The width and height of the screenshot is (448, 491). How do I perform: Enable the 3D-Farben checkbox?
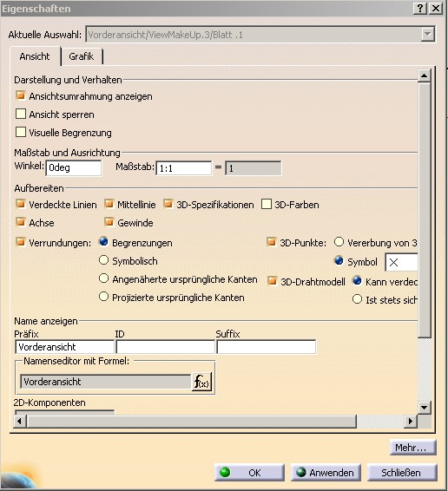point(267,204)
